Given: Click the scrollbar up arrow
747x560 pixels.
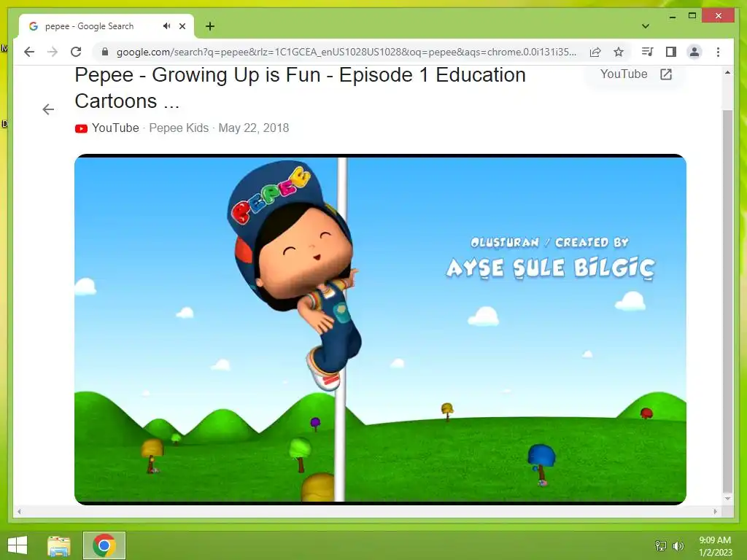Looking at the screenshot, I should tap(727, 72).
